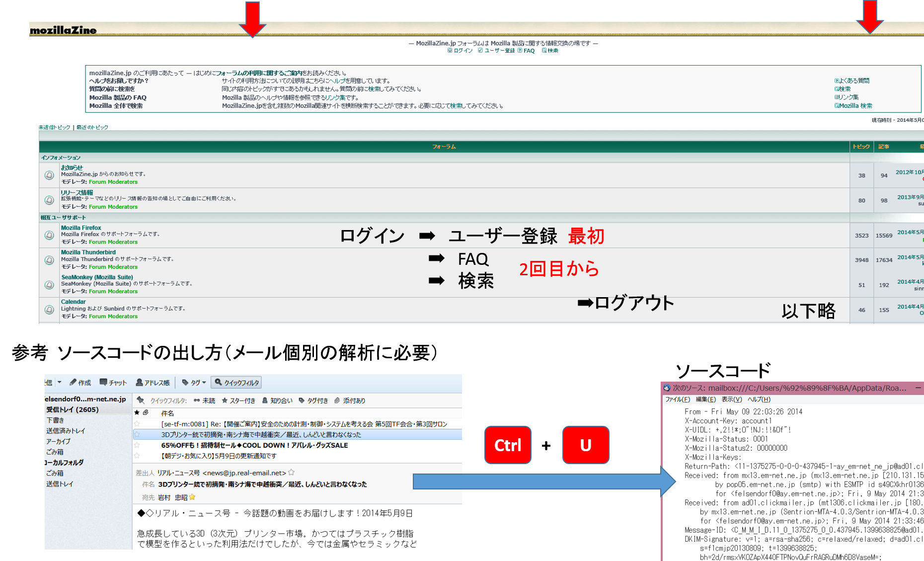Open the ファイル(F) menu in source window
Screen dimensions: 924x561
pos(677,400)
